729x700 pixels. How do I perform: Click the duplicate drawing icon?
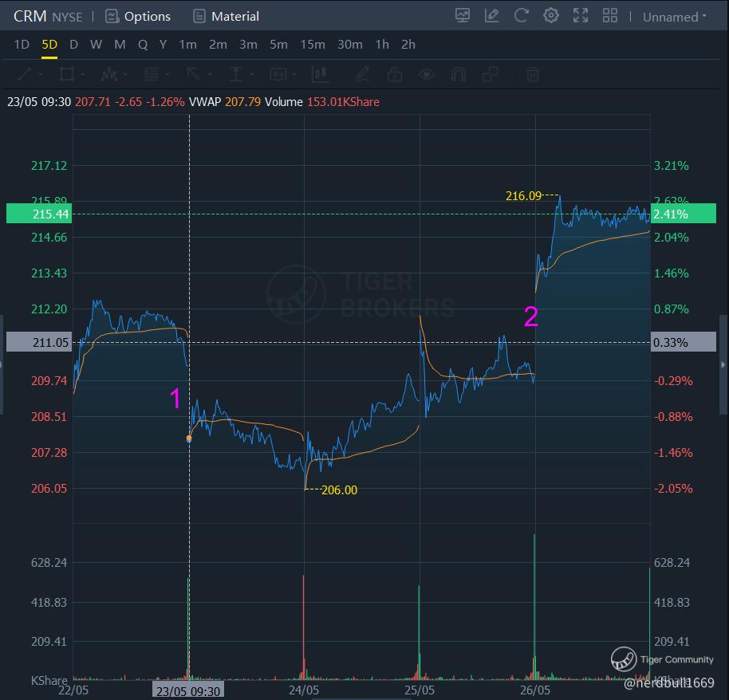pos(490,74)
